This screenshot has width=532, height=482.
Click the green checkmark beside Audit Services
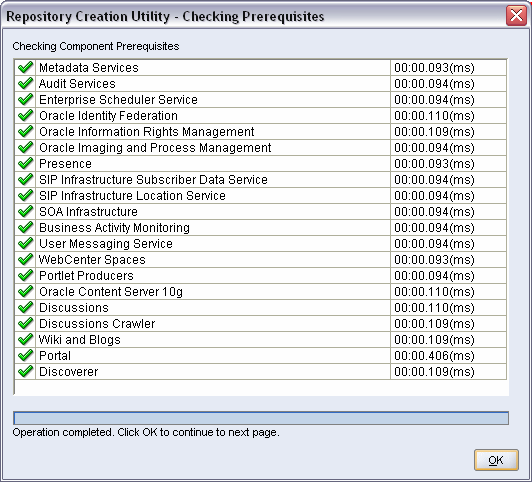(x=25, y=83)
